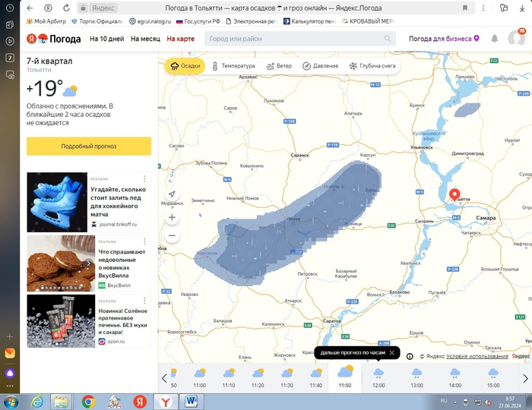Open the 'На 10 дней' forecast tab
The height and width of the screenshot is (410, 532).
pos(107,39)
